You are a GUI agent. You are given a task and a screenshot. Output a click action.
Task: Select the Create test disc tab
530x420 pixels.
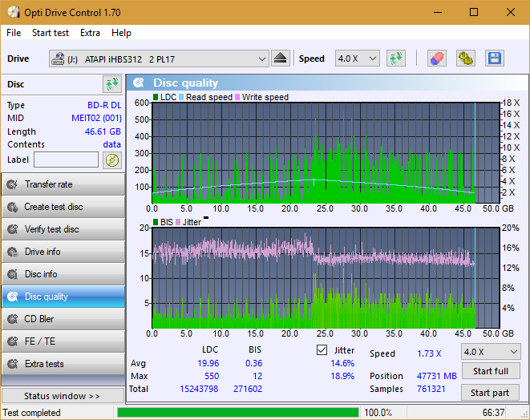(63, 207)
